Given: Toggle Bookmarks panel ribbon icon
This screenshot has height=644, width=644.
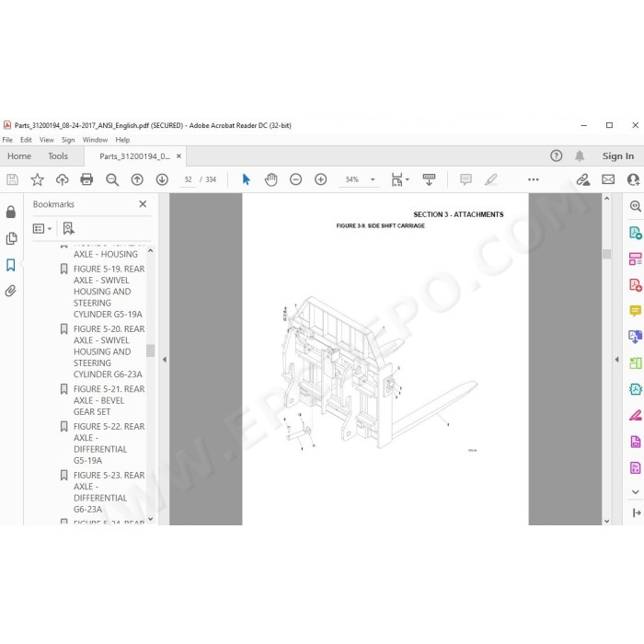Looking at the screenshot, I should pyautogui.click(x=11, y=265).
